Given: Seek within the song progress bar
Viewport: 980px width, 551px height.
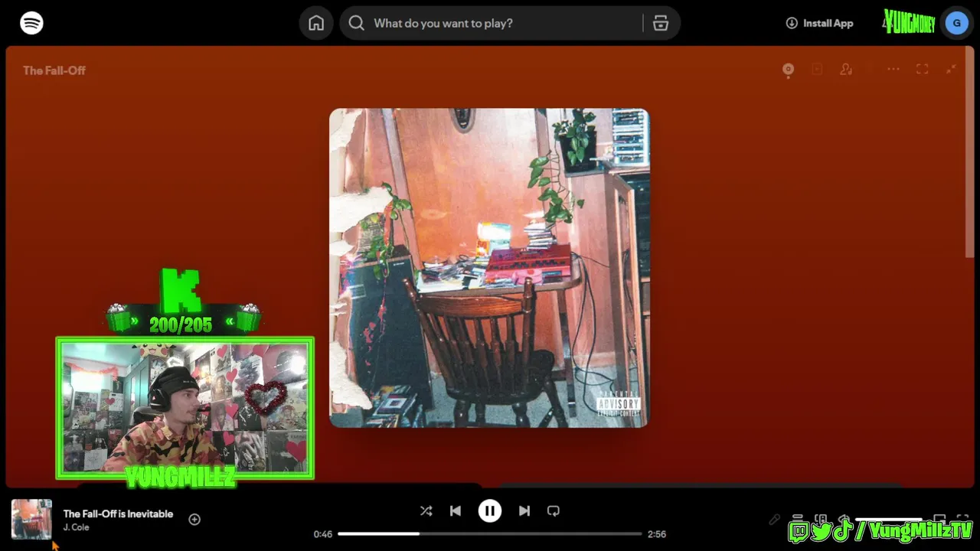Looking at the screenshot, I should (x=490, y=533).
